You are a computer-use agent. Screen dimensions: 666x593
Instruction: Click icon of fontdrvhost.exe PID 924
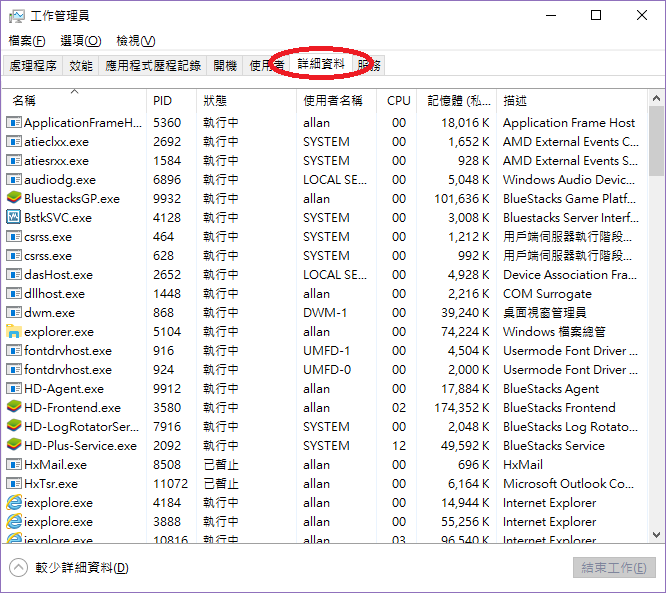(14, 370)
